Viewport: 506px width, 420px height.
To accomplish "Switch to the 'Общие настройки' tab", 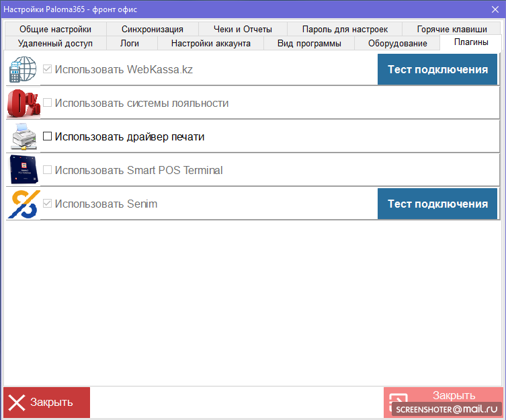I will [x=55, y=29].
